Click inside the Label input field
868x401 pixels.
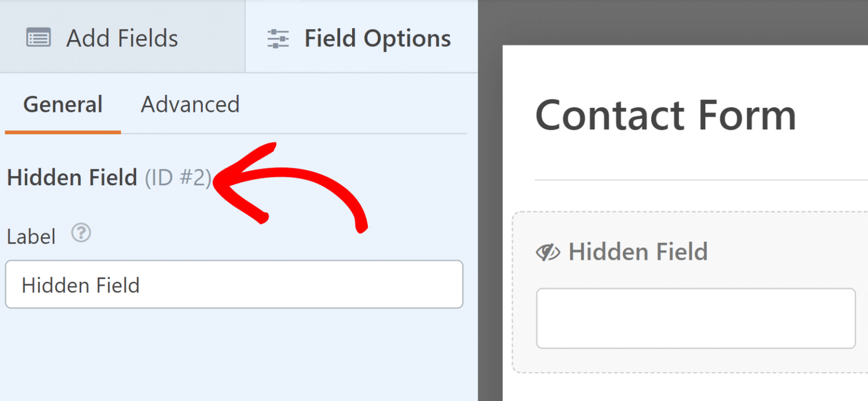pyautogui.click(x=235, y=284)
